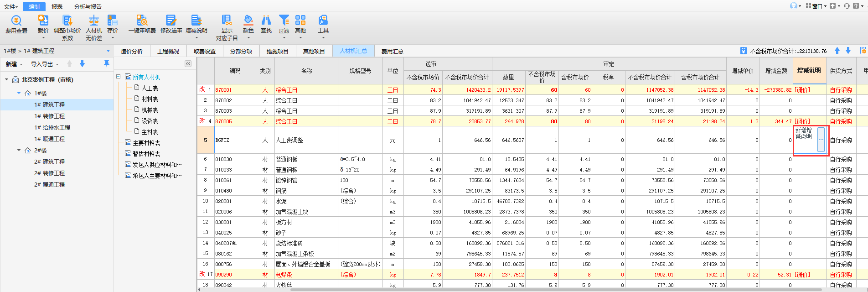The height and width of the screenshot is (292, 868).
Task: Open the 报表 menu tab
Action: pos(57,6)
